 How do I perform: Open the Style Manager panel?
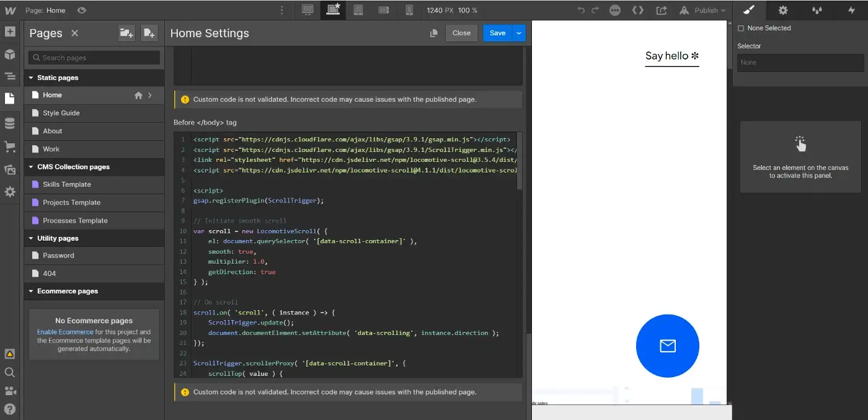pyautogui.click(x=748, y=10)
